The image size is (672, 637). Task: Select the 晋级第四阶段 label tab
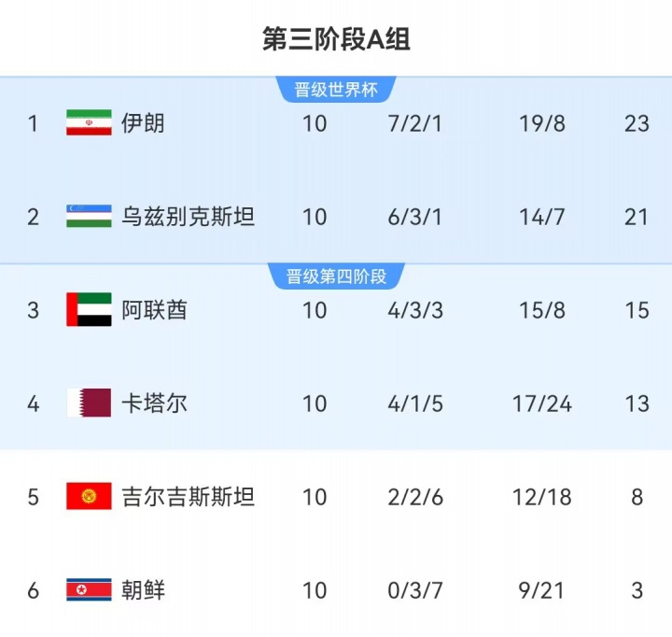[336, 276]
